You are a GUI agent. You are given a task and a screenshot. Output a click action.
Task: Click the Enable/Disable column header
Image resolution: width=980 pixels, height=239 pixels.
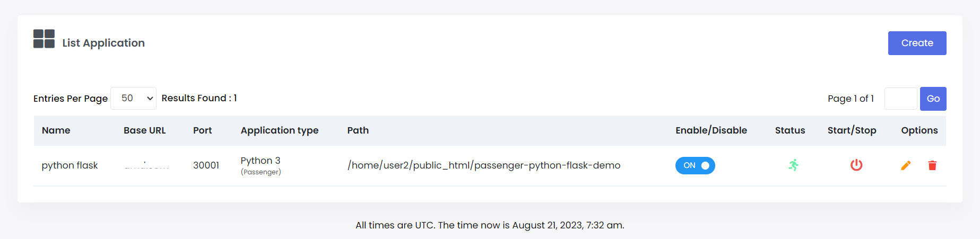tap(711, 130)
